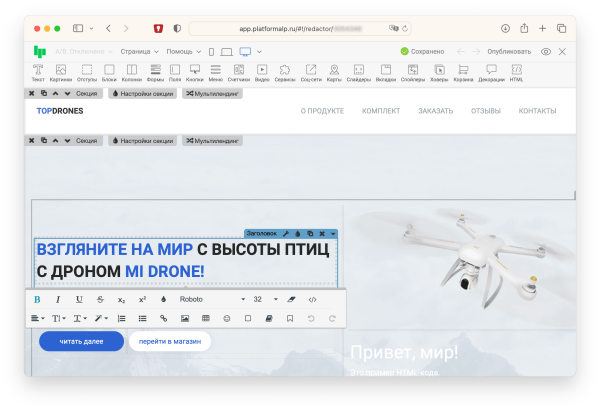This screenshot has height=410, width=600.
Task: Open the font size 32 dropdown
Action: click(x=264, y=299)
